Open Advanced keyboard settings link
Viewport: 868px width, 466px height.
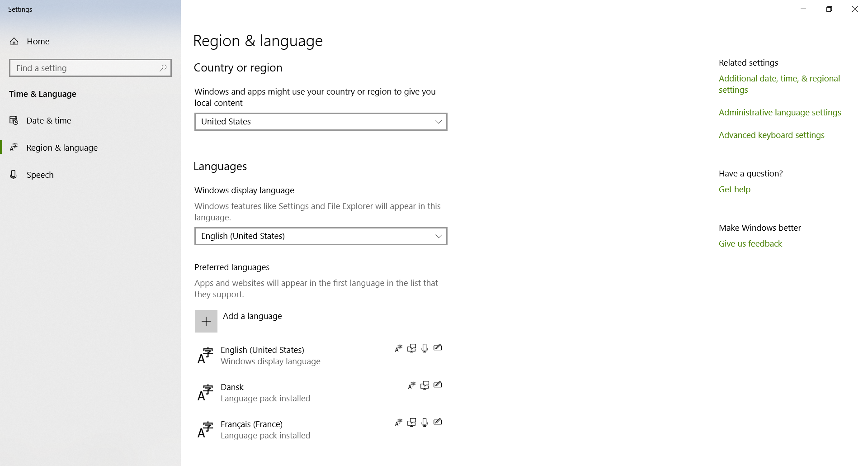click(x=772, y=135)
